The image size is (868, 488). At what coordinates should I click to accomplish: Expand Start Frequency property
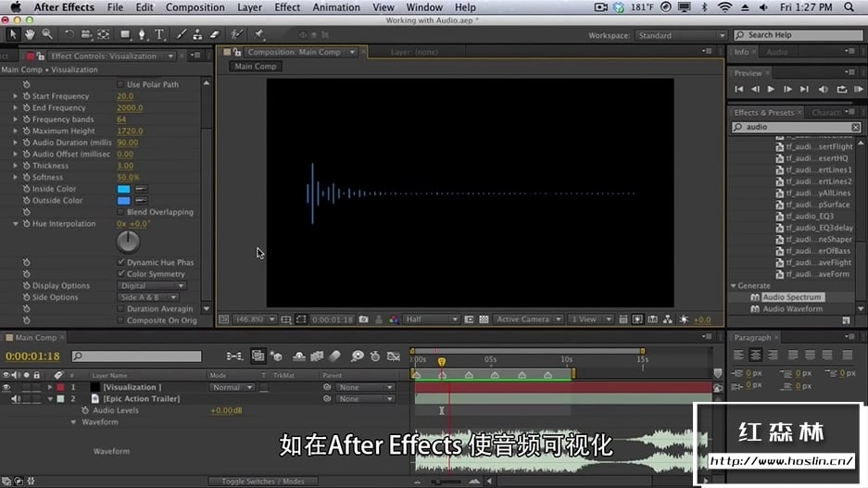pyautogui.click(x=16, y=95)
